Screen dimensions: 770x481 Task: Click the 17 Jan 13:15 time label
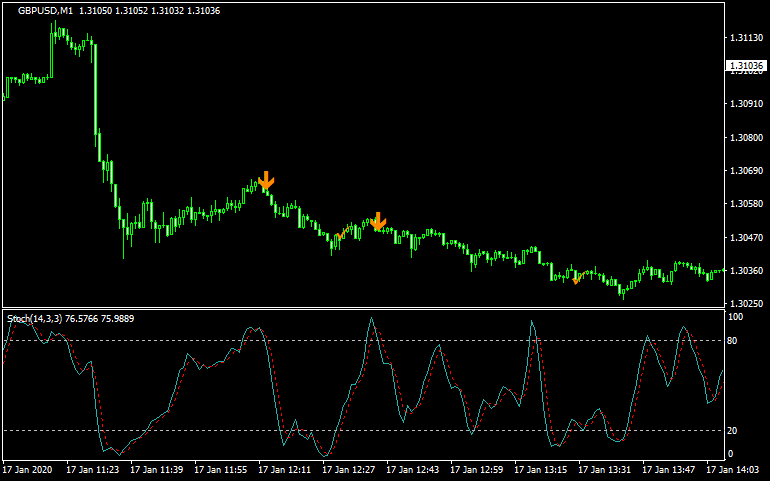click(541, 470)
